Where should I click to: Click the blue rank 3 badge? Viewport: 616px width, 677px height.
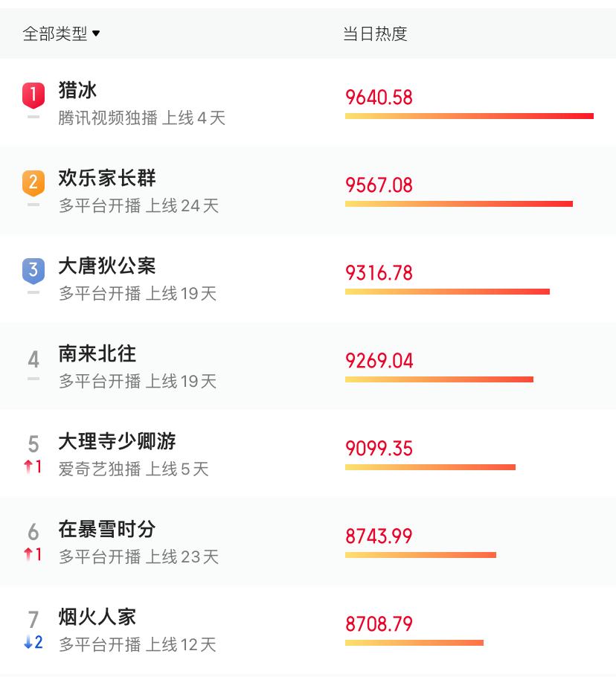tap(33, 270)
